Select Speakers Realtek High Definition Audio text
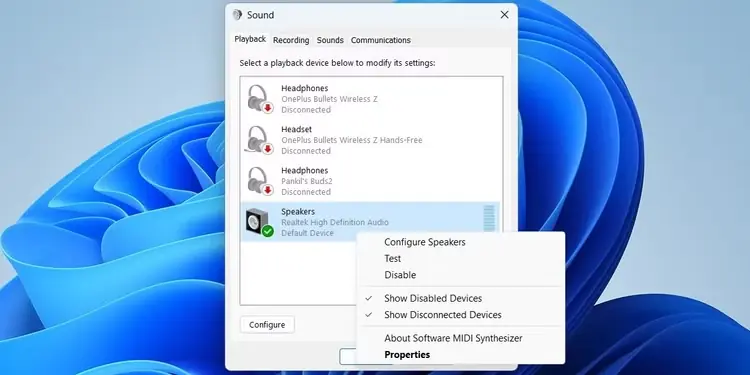 click(335, 217)
